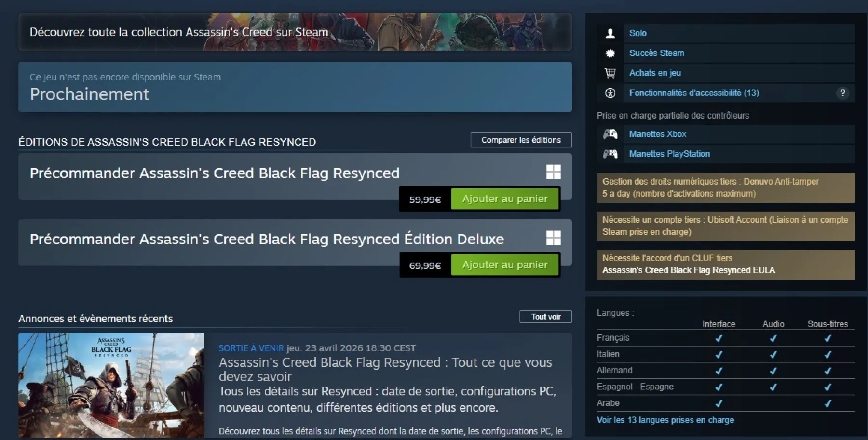868x440 pixels.
Task: Add the 59,99€ standard edition to cart
Action: point(505,199)
